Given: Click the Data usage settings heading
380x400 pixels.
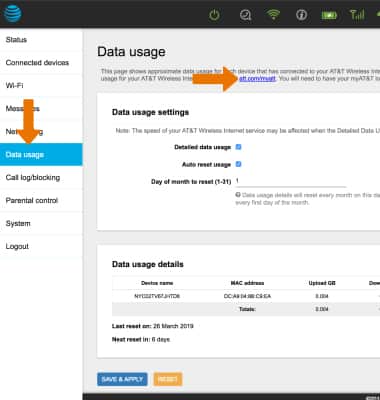Looking at the screenshot, I should coord(150,112).
